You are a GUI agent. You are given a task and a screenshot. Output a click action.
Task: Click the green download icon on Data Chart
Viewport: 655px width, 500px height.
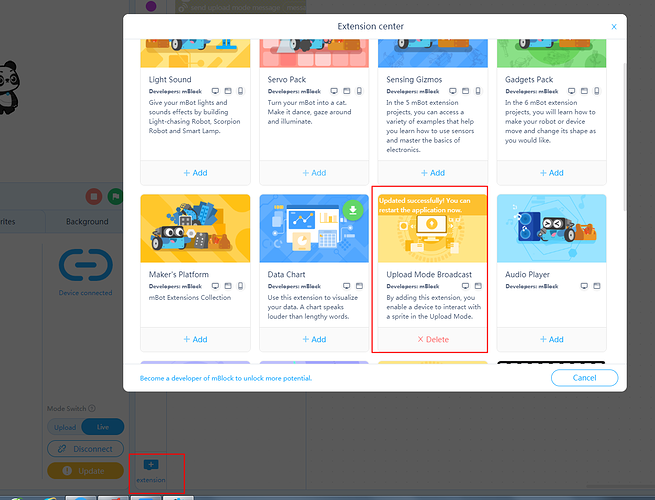pyautogui.click(x=353, y=210)
